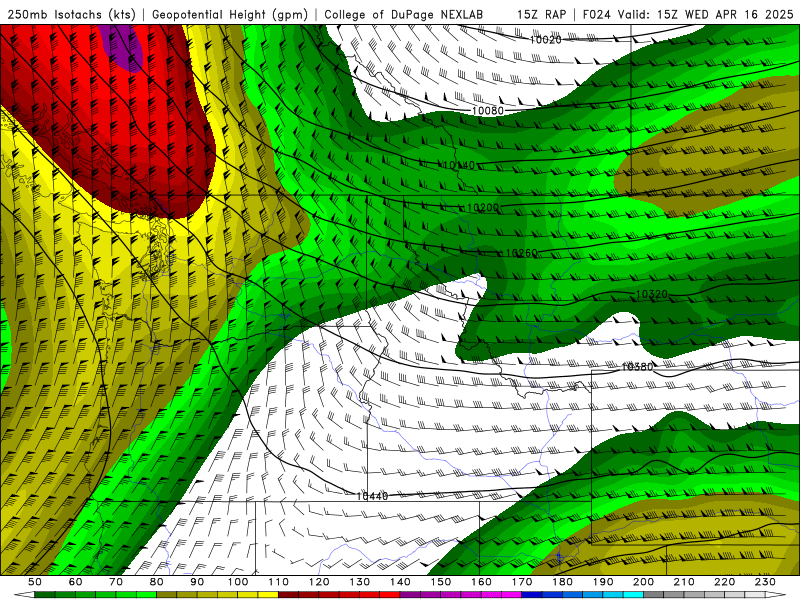This screenshot has width=800, height=600.
Task: Click the 10140 height contour label
Action: 459,165
